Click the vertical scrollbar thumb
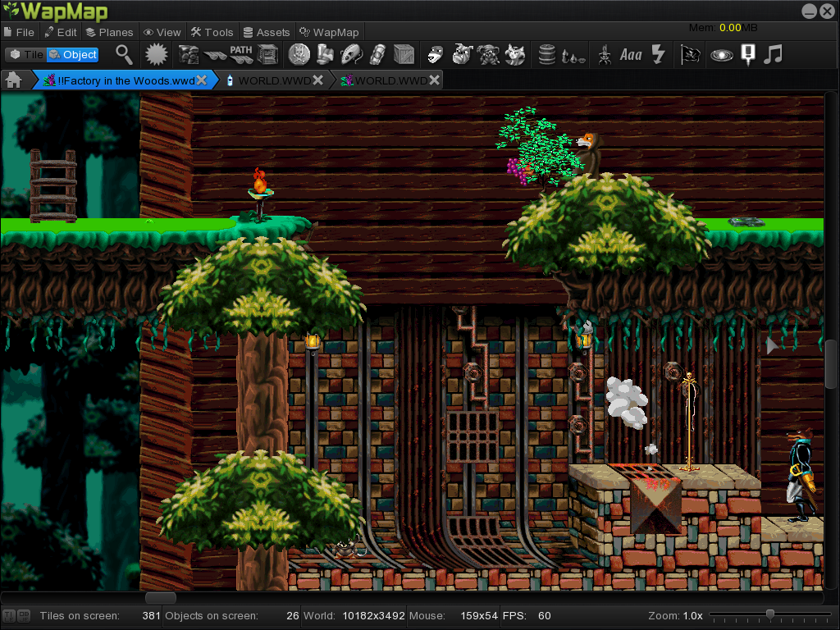This screenshot has height=630, width=840. point(831,364)
